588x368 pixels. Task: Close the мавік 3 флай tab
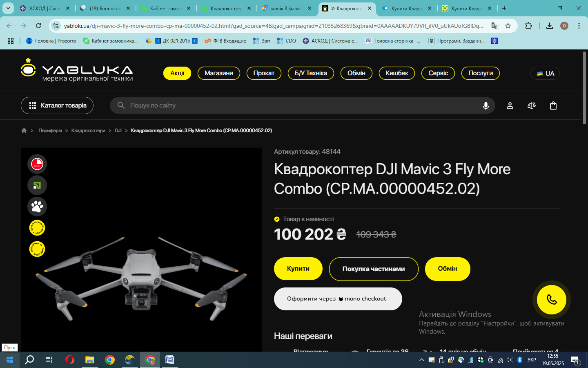point(310,8)
